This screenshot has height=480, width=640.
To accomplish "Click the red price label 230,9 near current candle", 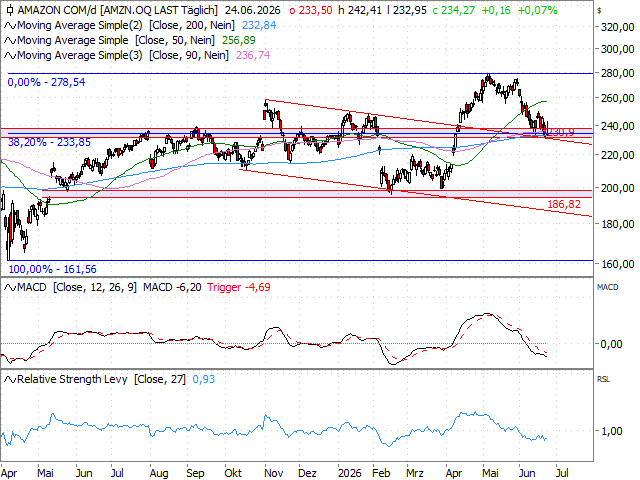I will tap(561, 132).
